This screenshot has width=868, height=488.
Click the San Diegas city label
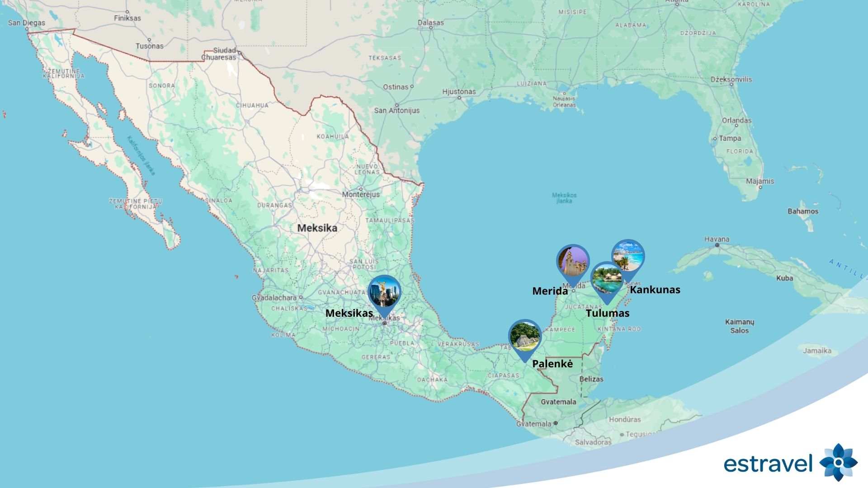[x=27, y=23]
